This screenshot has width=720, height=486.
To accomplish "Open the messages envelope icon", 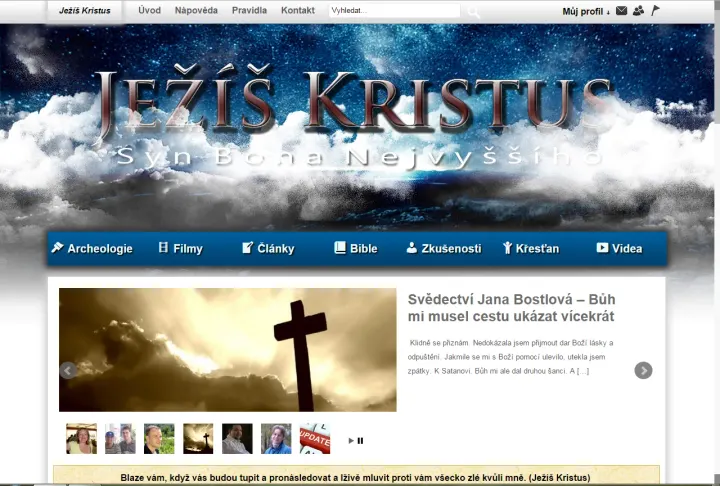I will [x=621, y=10].
